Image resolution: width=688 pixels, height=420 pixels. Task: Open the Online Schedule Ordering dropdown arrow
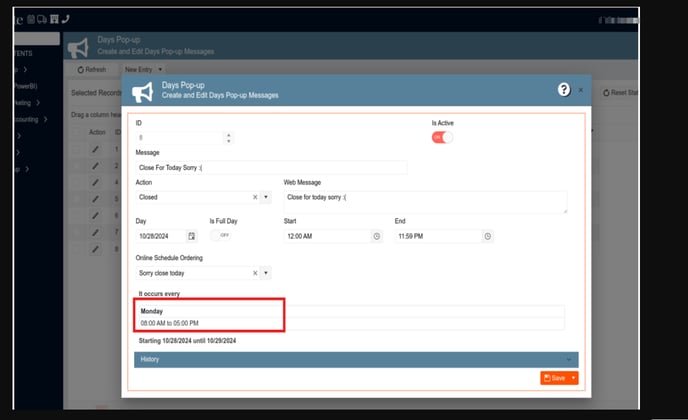pyautogui.click(x=266, y=272)
